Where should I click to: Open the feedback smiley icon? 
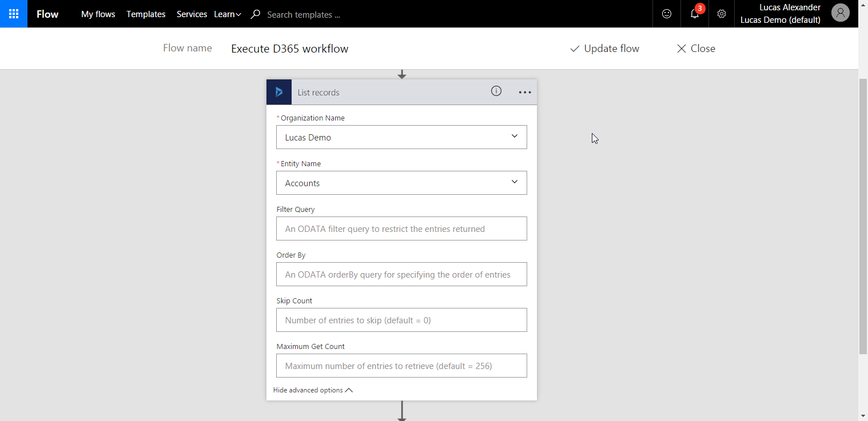[667, 14]
